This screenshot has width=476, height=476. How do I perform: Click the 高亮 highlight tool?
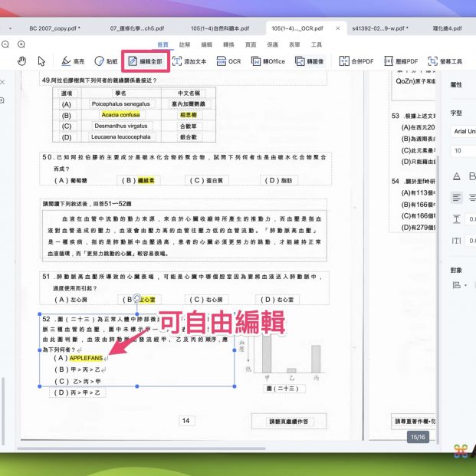73,61
